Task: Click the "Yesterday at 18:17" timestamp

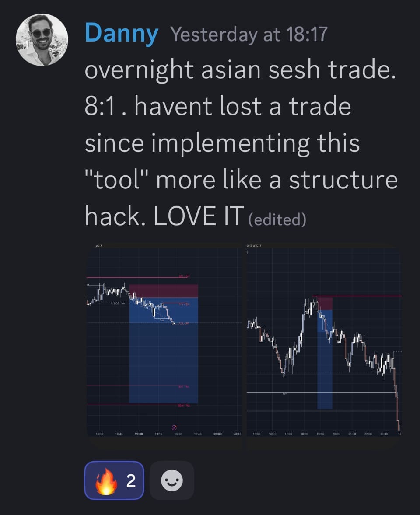Action: pos(248,34)
